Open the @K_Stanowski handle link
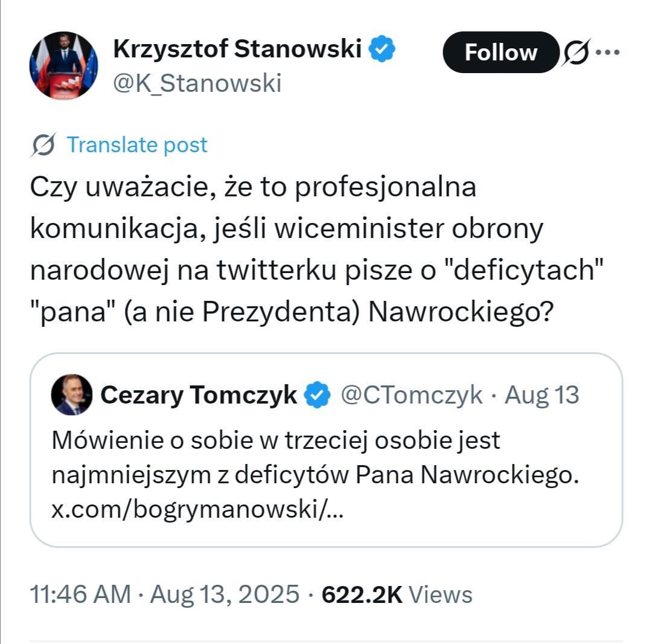Image resolution: width=652 pixels, height=644 pixels. coord(197,83)
